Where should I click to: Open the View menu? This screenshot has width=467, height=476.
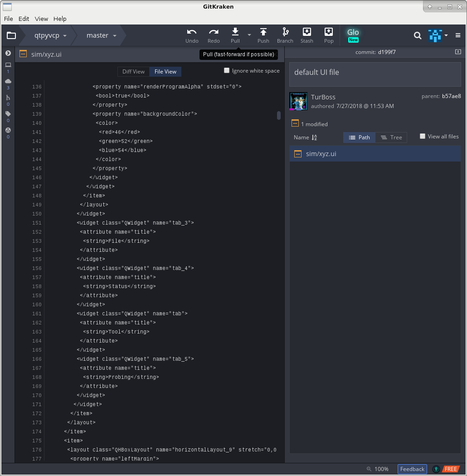pos(41,19)
